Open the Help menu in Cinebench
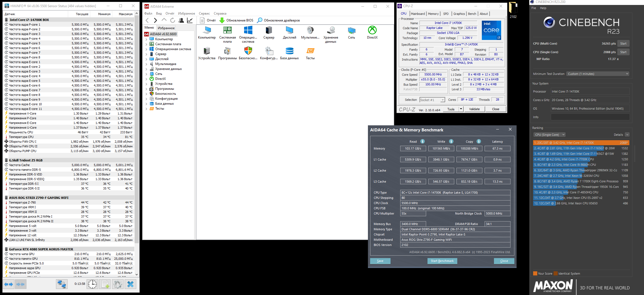The height and width of the screenshot is (295, 644). (x=543, y=8)
